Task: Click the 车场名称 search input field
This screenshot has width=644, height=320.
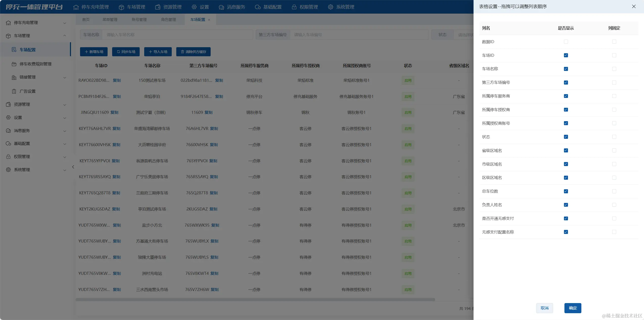Action: click(x=177, y=35)
